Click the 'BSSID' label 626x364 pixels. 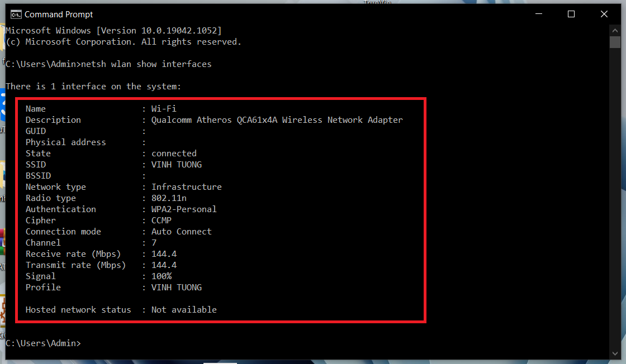[39, 176]
